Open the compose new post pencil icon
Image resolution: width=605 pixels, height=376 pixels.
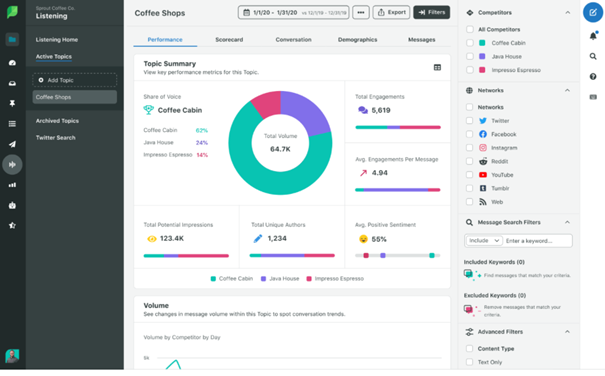click(593, 12)
